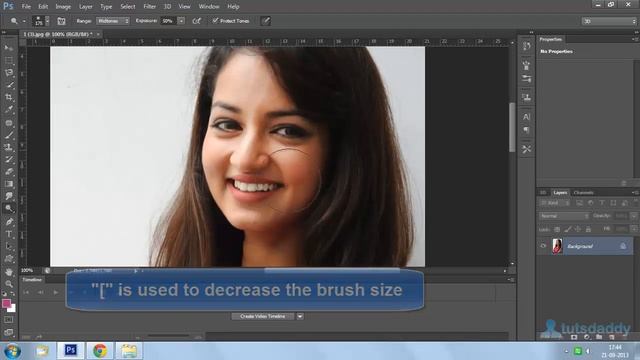Toggle tablet pressure controls size icon
This screenshot has width=640, height=360.
point(265,21)
